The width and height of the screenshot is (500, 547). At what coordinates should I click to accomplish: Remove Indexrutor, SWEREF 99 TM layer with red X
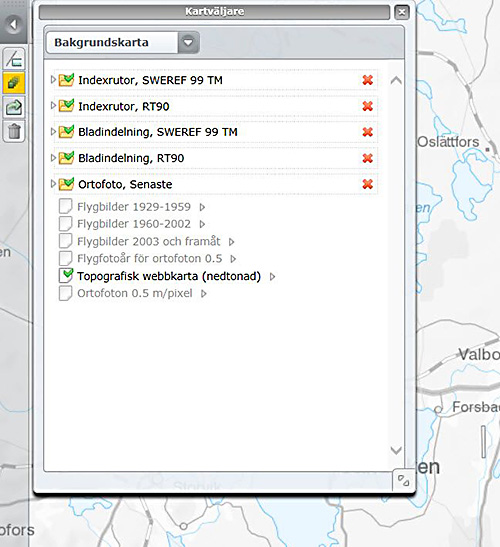tap(367, 80)
